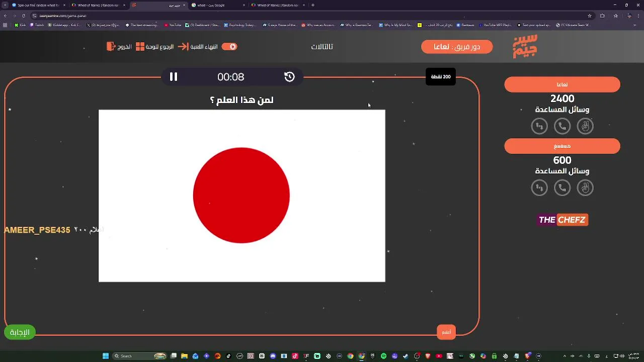644x362 pixels.
Task: Go back in the browser
Action: 5,16
